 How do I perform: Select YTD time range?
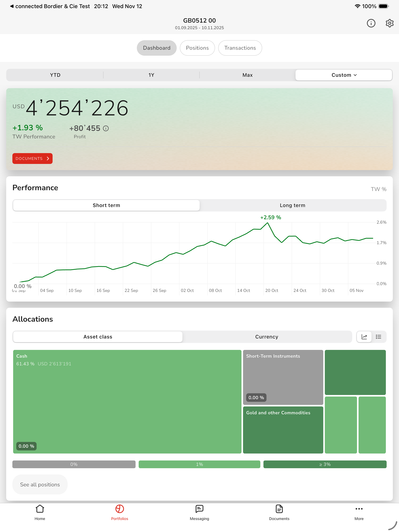(x=55, y=75)
